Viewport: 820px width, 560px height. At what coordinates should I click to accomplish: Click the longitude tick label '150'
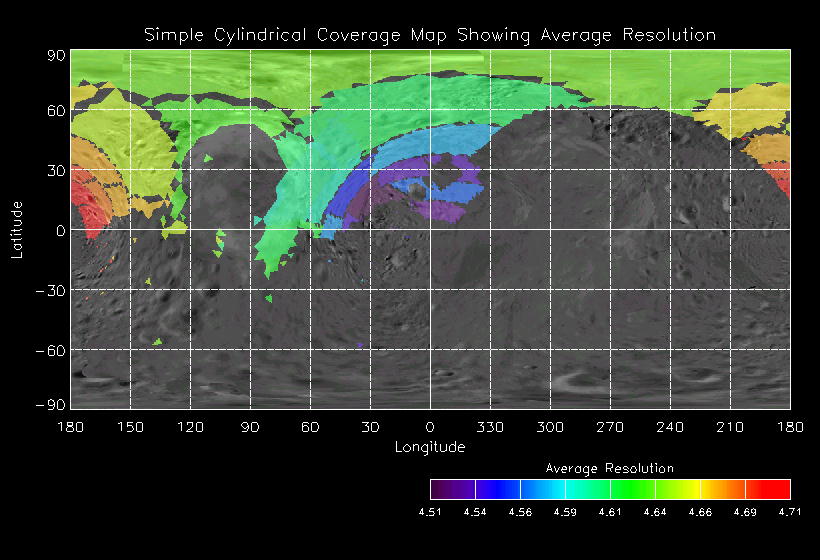click(130, 427)
